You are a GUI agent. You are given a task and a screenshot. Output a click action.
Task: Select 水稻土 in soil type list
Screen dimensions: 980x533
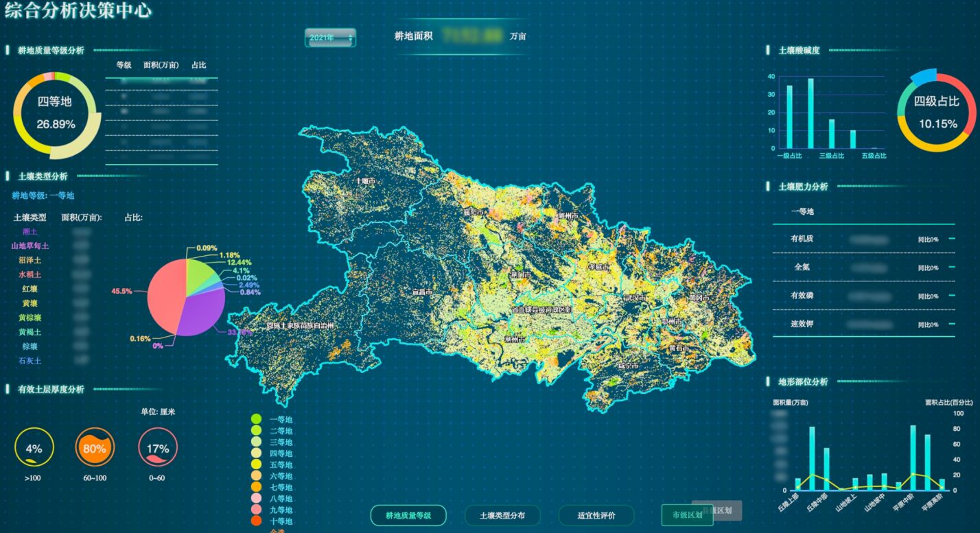tap(30, 274)
